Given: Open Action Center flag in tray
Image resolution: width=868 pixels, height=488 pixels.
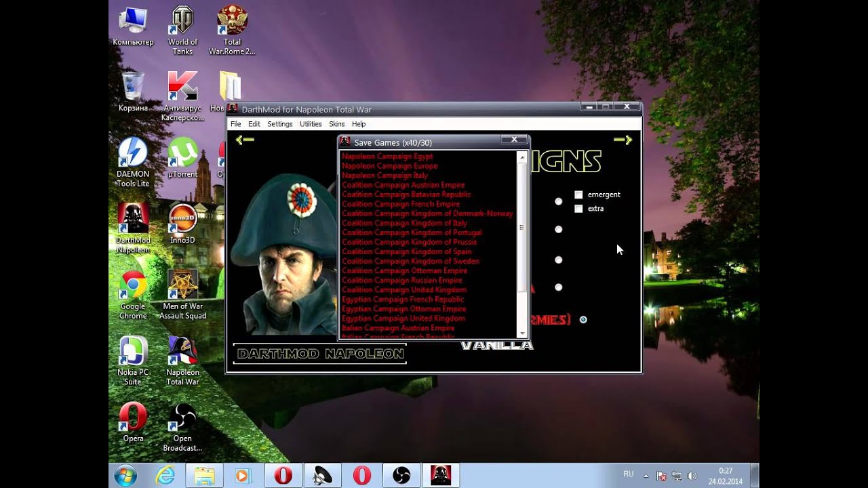Looking at the screenshot, I should click(662, 476).
